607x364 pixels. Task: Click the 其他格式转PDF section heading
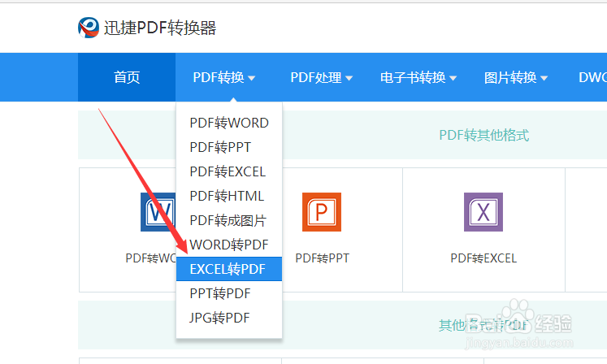(x=484, y=325)
